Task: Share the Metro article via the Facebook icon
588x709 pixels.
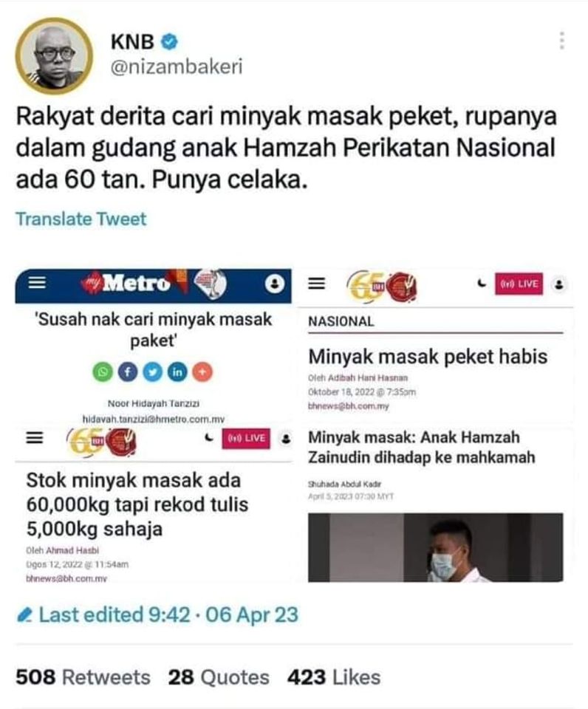Action: pyautogui.click(x=128, y=371)
